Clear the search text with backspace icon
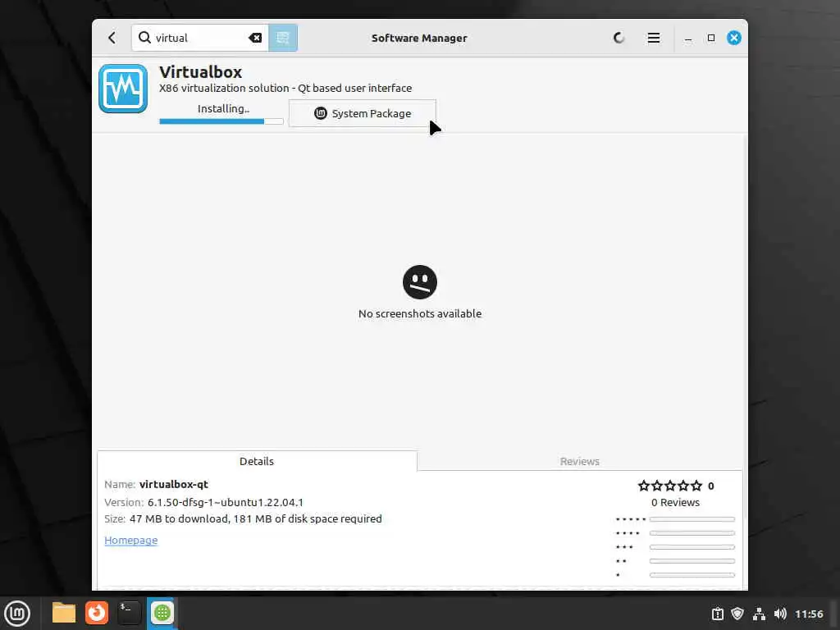The height and width of the screenshot is (630, 840). [255, 38]
